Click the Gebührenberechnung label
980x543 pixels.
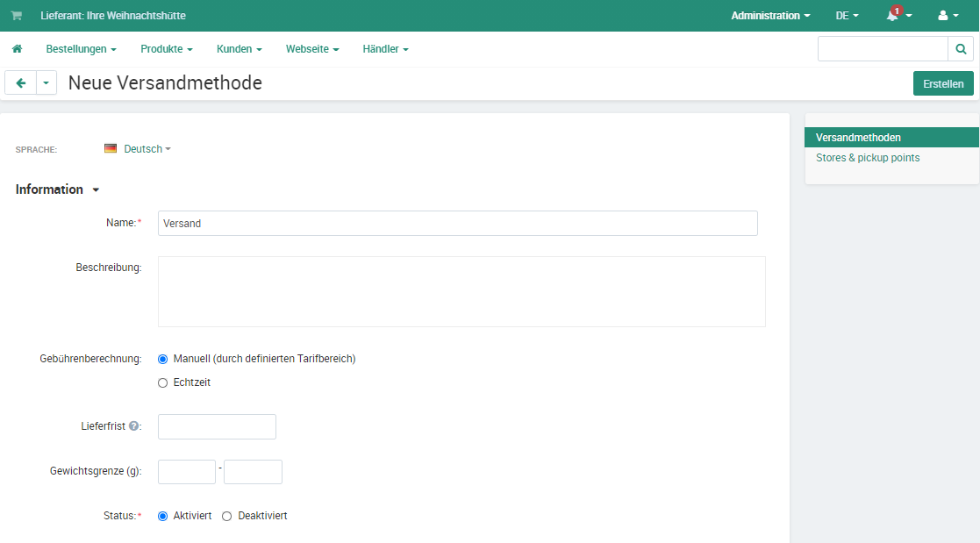(x=90, y=359)
